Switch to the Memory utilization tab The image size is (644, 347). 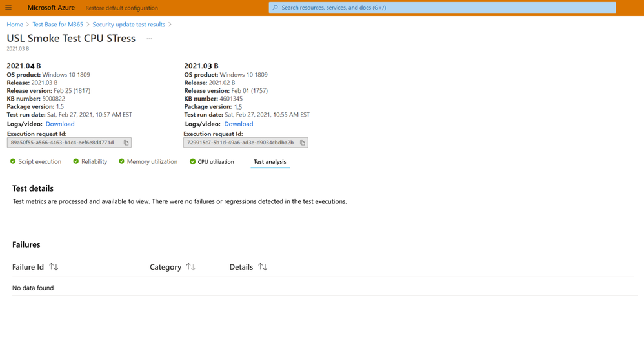click(x=152, y=162)
